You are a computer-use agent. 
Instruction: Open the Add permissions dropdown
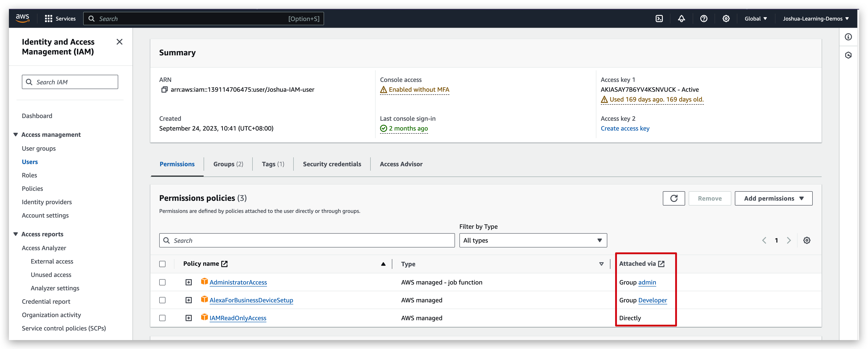(773, 198)
